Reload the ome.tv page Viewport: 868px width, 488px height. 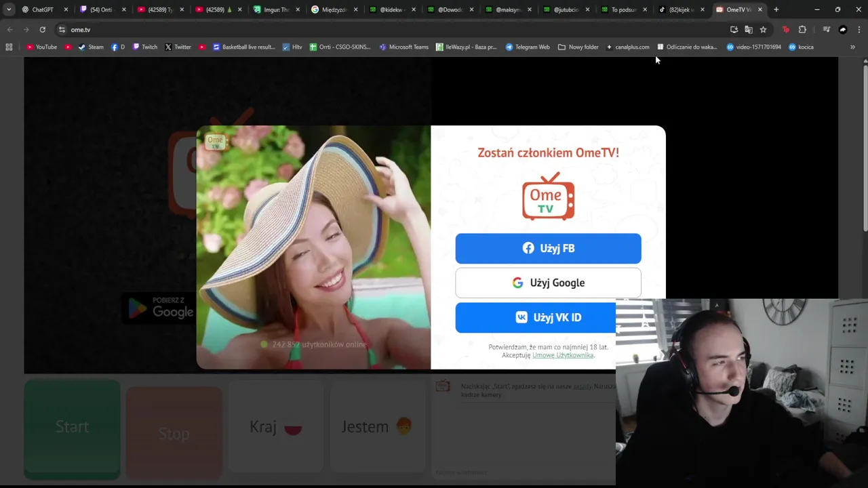click(x=42, y=30)
